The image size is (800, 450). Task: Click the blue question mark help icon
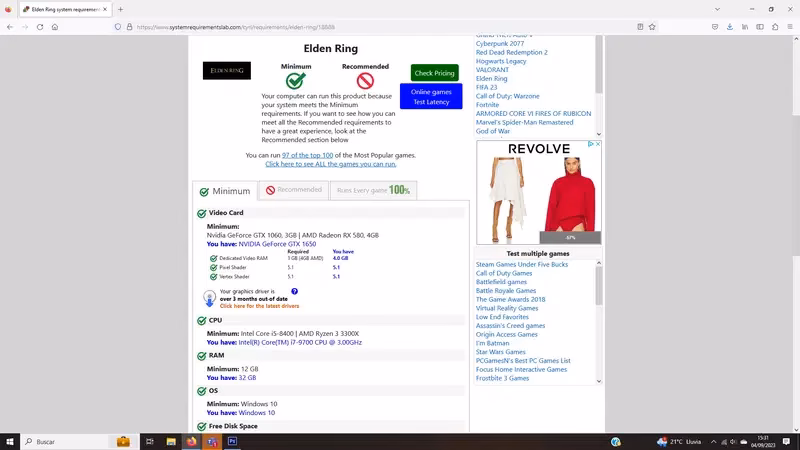point(294,291)
